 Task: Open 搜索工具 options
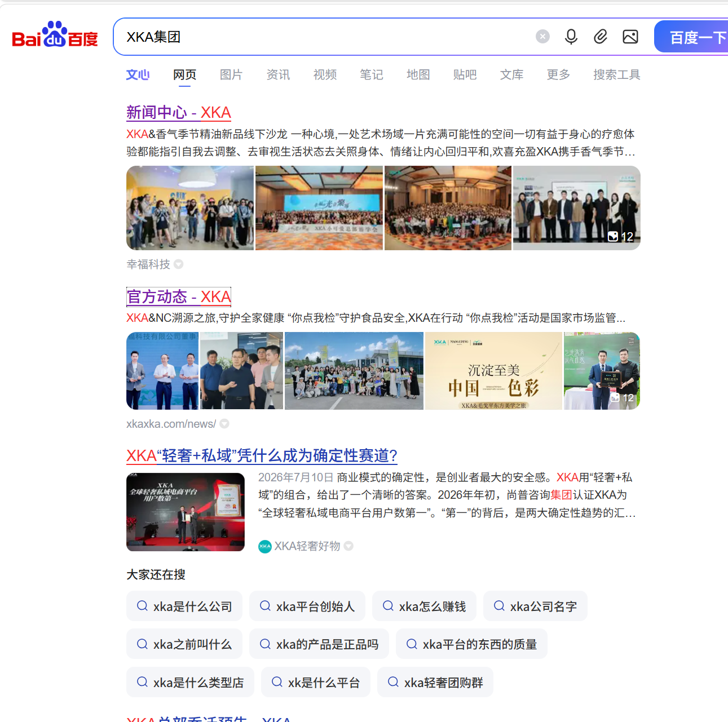pyautogui.click(x=616, y=74)
